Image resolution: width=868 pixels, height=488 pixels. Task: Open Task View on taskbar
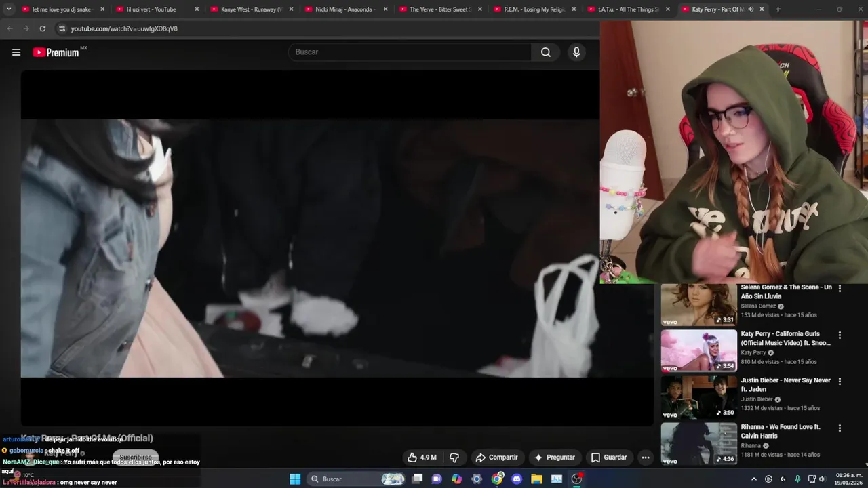[x=418, y=479]
